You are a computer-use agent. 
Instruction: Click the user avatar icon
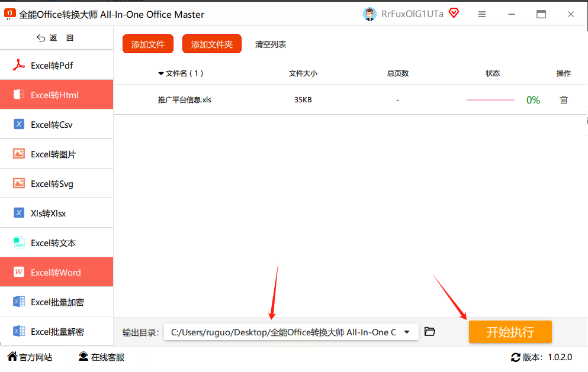point(369,14)
